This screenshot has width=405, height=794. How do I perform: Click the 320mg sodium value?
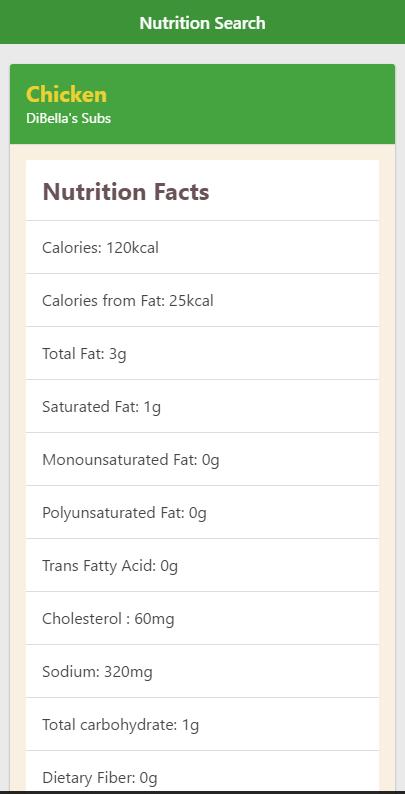[128, 672]
